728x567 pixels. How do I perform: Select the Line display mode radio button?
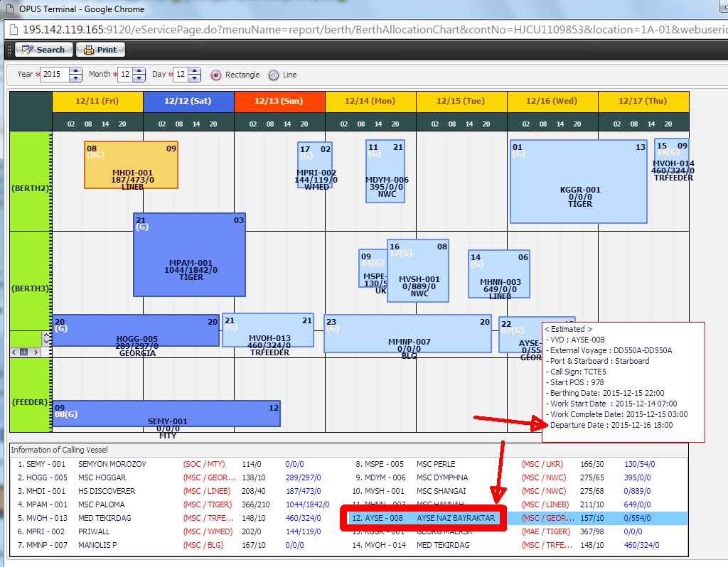(x=274, y=75)
